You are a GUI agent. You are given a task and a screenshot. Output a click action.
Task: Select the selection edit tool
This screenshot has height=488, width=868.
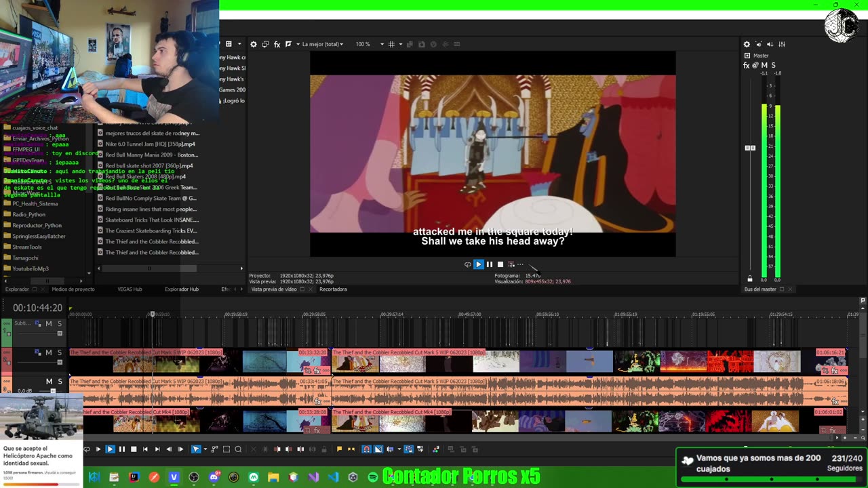point(226,449)
